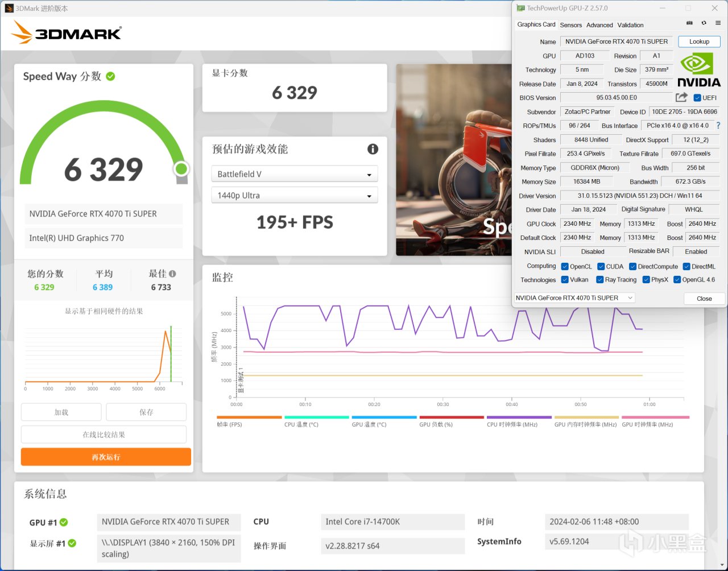Click the 保存 button

[x=146, y=412]
